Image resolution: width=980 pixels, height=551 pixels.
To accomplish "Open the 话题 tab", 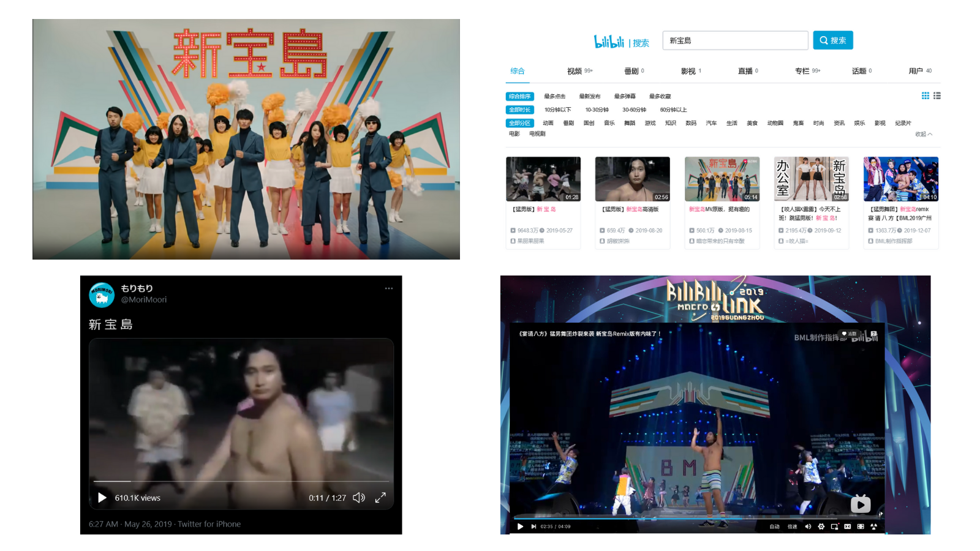I will pyautogui.click(x=862, y=71).
